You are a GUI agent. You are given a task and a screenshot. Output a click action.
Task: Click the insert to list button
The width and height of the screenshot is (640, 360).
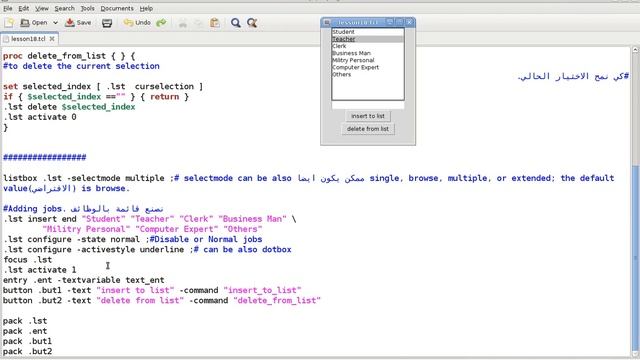(368, 116)
